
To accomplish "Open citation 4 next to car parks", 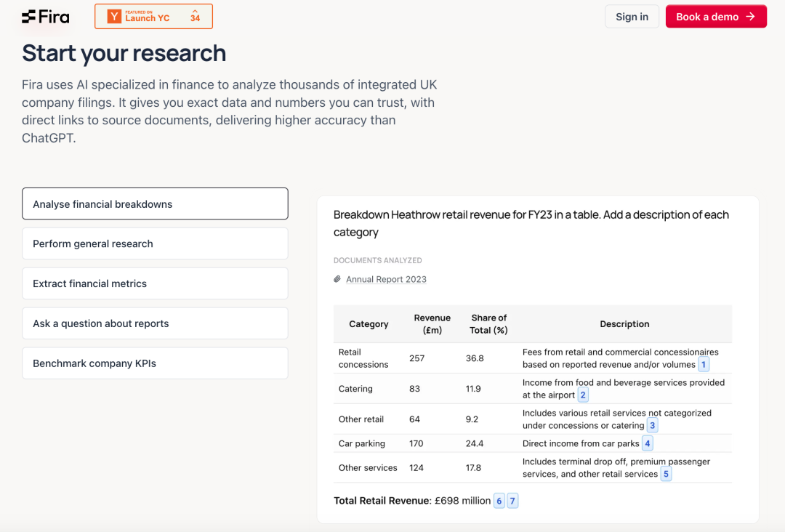I will [648, 443].
